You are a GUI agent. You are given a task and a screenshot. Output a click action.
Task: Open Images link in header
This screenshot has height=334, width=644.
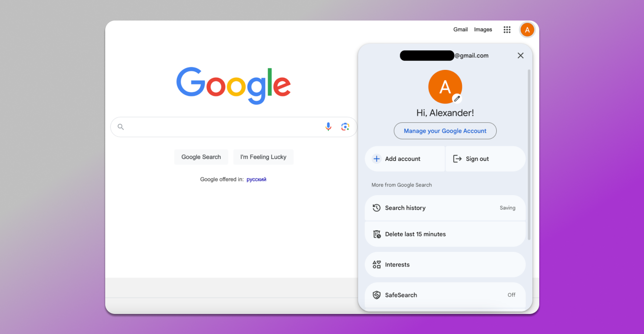tap(483, 29)
